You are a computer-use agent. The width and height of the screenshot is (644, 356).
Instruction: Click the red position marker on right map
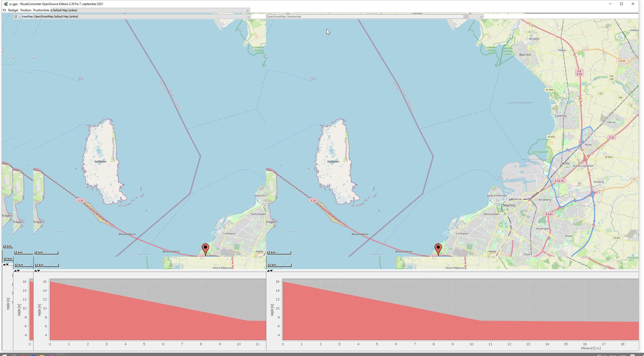pyautogui.click(x=438, y=248)
